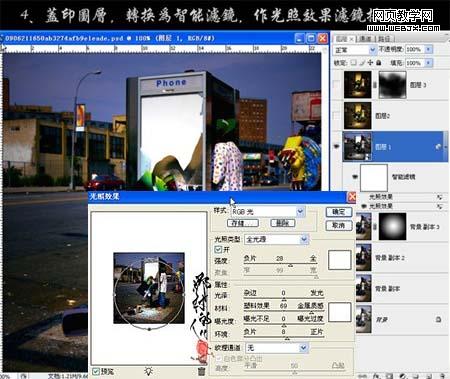450x379 pixels.
Task: Hide the 智能滤镜 smart filters eye icon
Action: click(355, 176)
